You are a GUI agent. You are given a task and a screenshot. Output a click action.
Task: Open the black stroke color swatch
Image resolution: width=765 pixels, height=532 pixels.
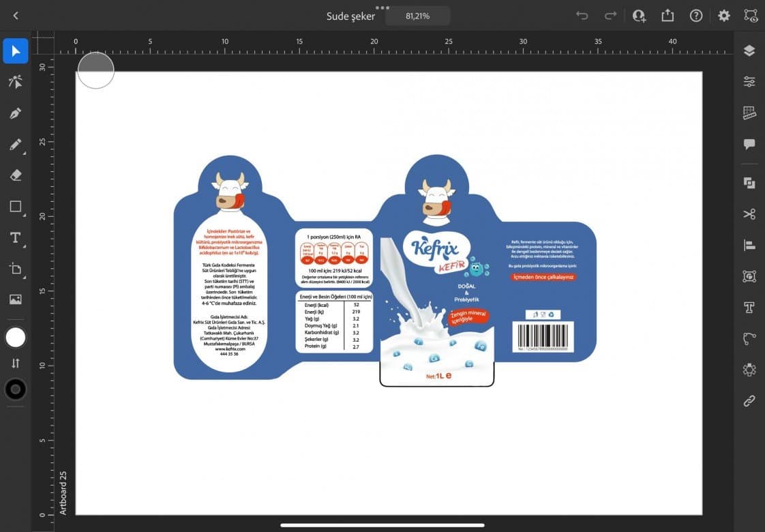pyautogui.click(x=16, y=389)
